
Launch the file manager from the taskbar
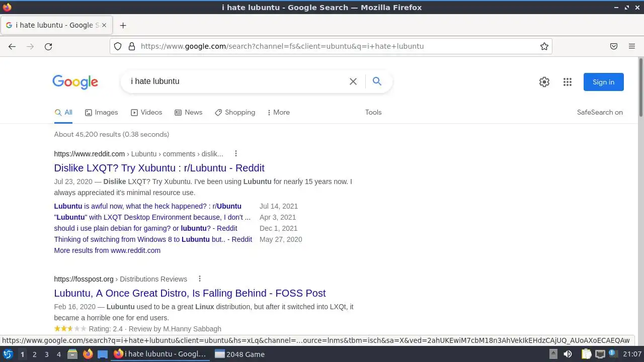72,354
